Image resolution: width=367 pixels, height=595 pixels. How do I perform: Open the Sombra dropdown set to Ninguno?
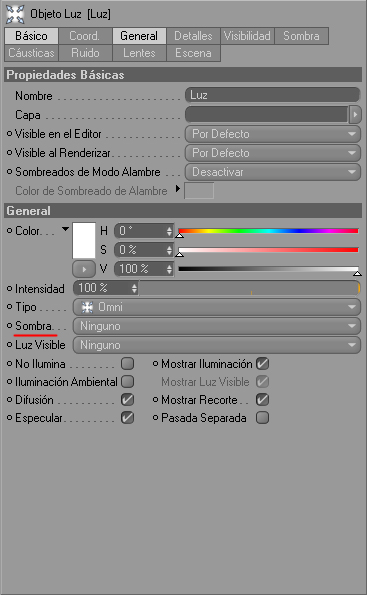point(217,326)
